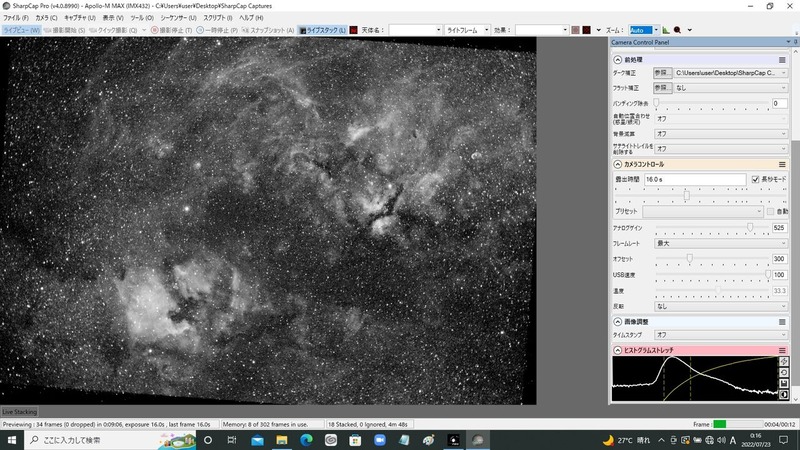The height and width of the screenshot is (450, 800).
Task: Open the notification center icon in the system tray
Action: 783,440
